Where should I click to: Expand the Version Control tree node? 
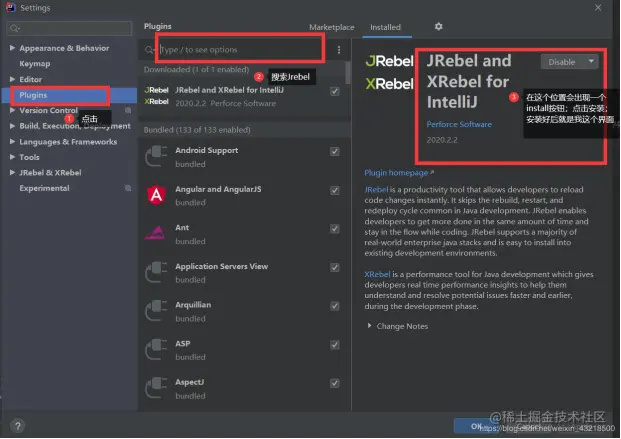[x=12, y=111]
